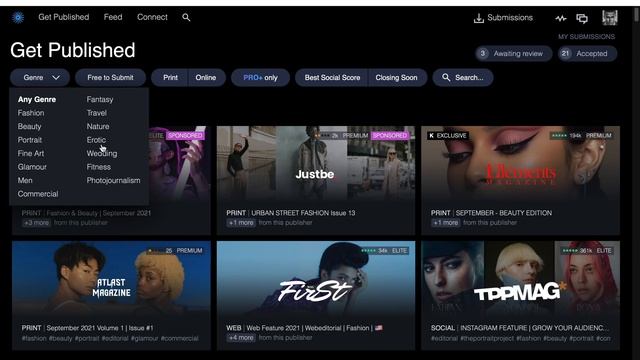The width and height of the screenshot is (640, 360).
Task: Select the Nature genre
Action: tap(98, 126)
